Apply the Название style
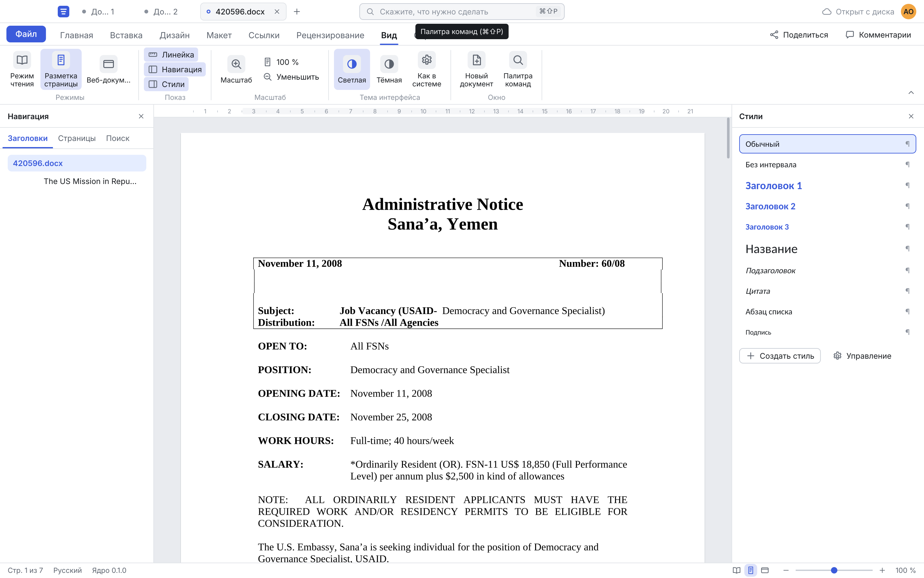Image resolution: width=924 pixels, height=578 pixels. pyautogui.click(x=827, y=249)
